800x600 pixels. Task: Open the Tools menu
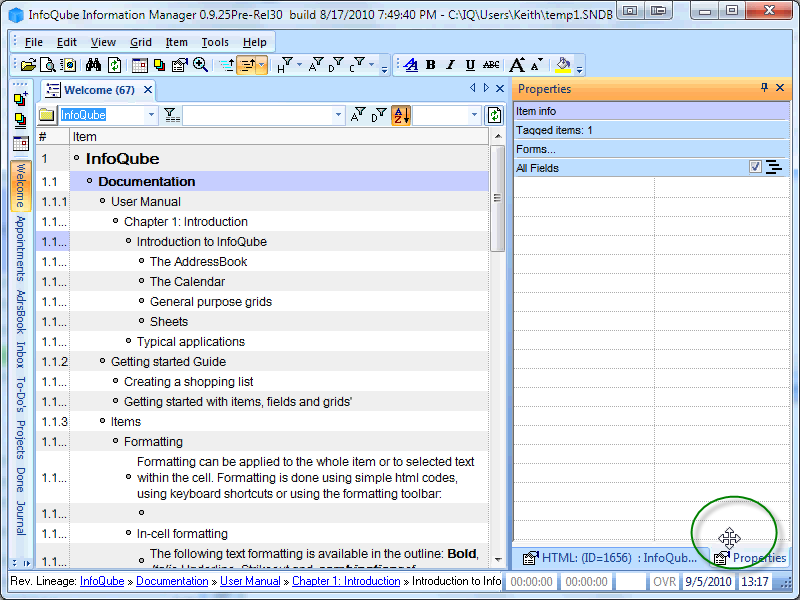215,42
